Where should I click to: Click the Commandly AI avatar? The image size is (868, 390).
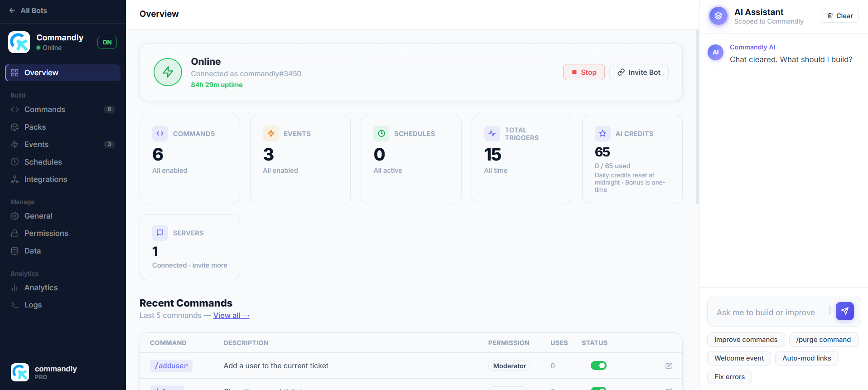(x=715, y=52)
